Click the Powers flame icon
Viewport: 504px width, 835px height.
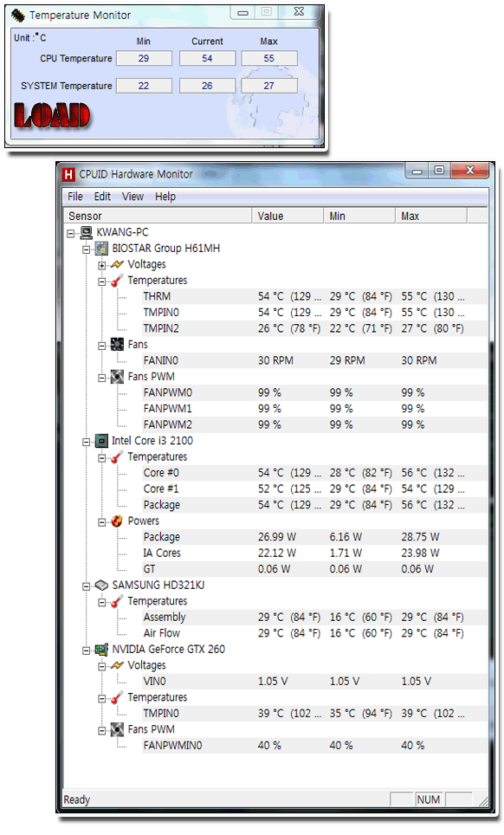point(117,521)
